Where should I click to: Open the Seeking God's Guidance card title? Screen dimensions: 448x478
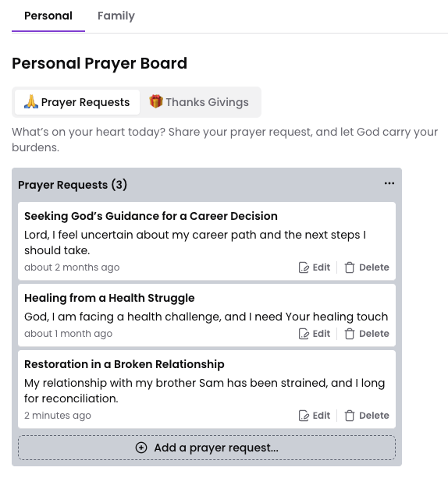(x=151, y=216)
